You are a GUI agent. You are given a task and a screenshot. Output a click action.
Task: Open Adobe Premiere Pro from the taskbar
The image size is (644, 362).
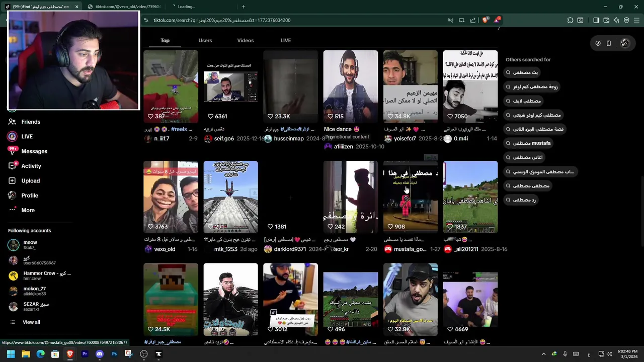[85, 354]
